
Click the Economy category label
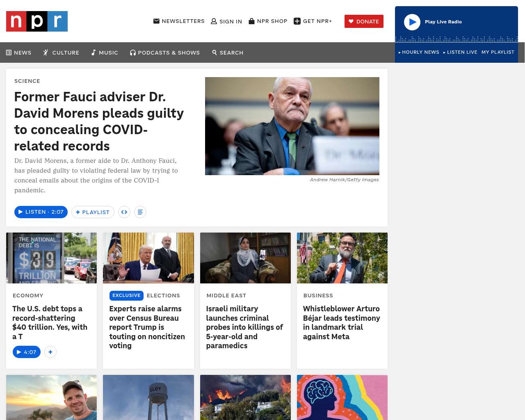point(28,295)
